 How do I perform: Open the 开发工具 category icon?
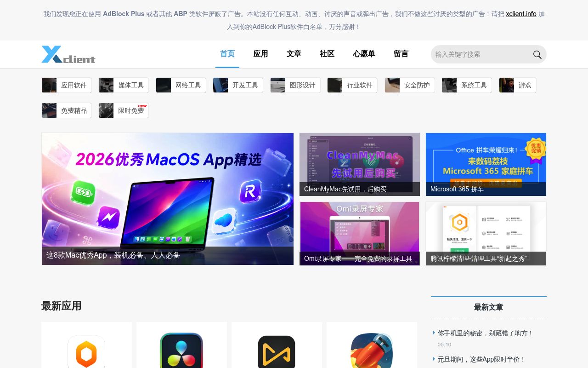pos(220,85)
